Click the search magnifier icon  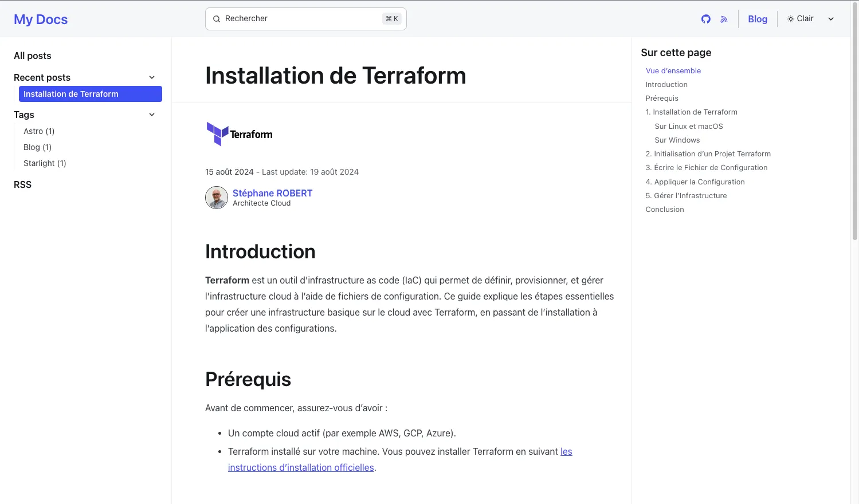coord(217,19)
